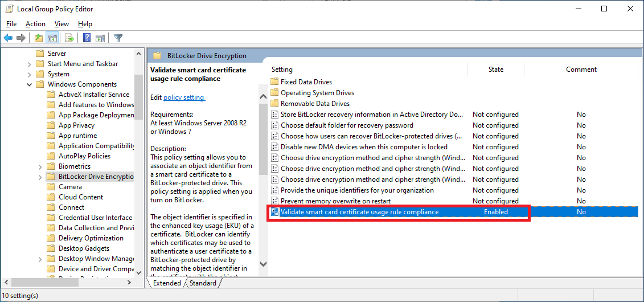Sort by the State column header
Screen dimensions: 644x302
tap(496, 70)
